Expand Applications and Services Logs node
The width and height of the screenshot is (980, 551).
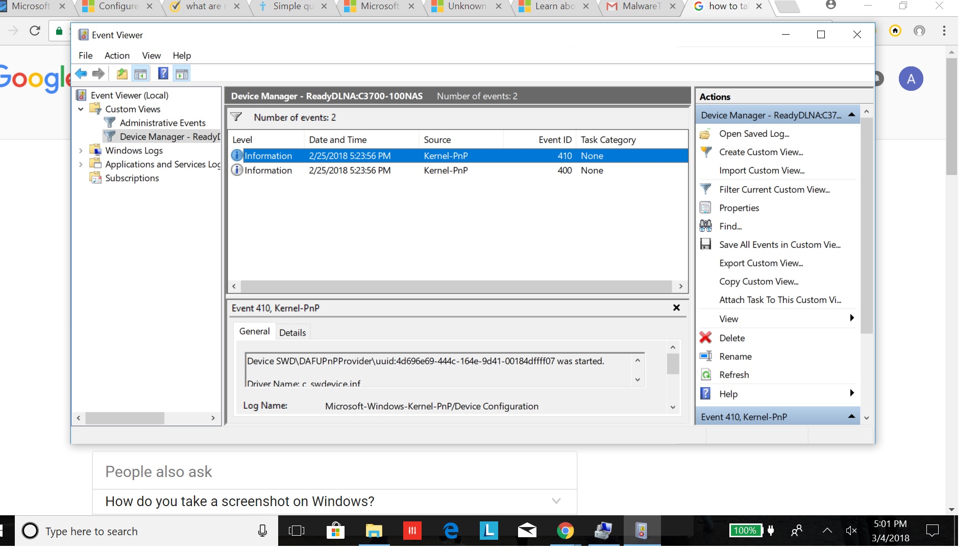point(81,164)
